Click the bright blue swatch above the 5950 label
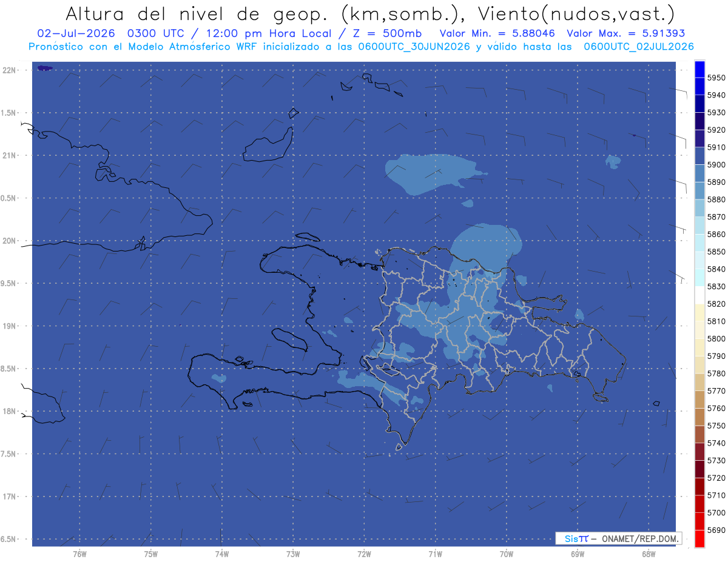Screen dimensions: 728x562 (x=699, y=69)
